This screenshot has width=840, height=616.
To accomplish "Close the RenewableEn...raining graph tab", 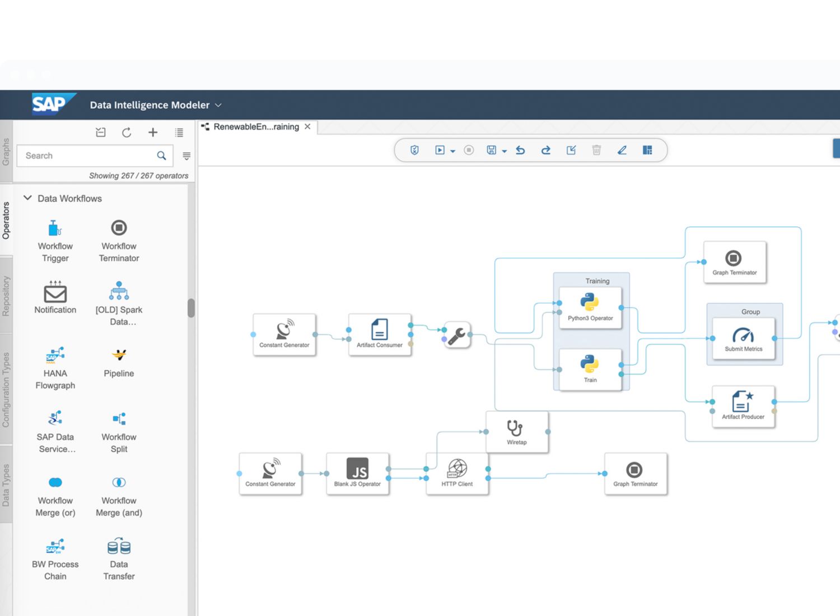I will pos(307,127).
